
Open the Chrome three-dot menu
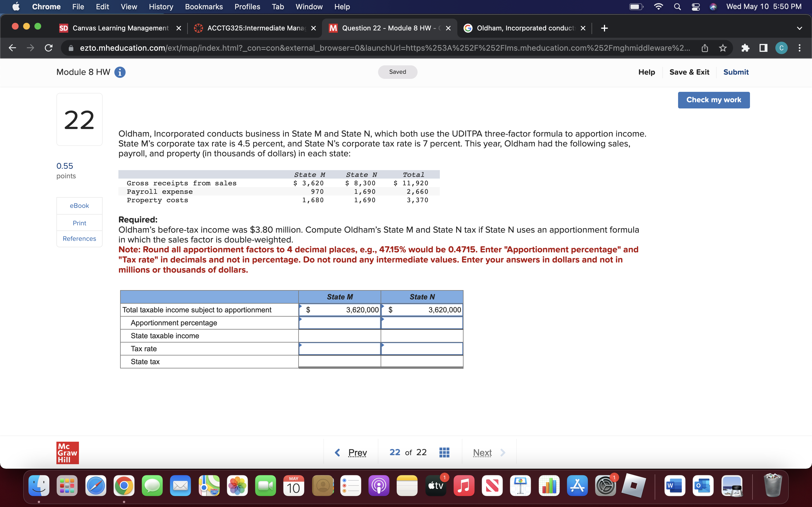coord(800,48)
